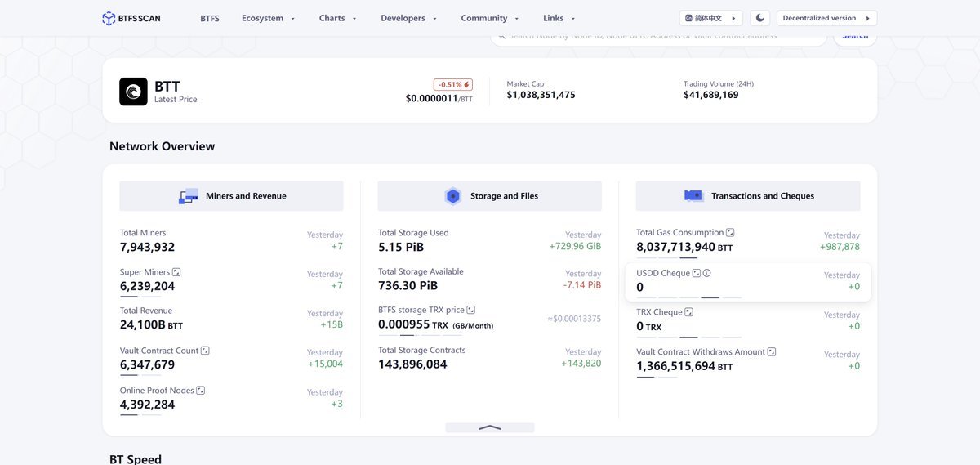Open the Online Proof Nodes expand icon
This screenshot has width=980, height=465.
coord(201,391)
